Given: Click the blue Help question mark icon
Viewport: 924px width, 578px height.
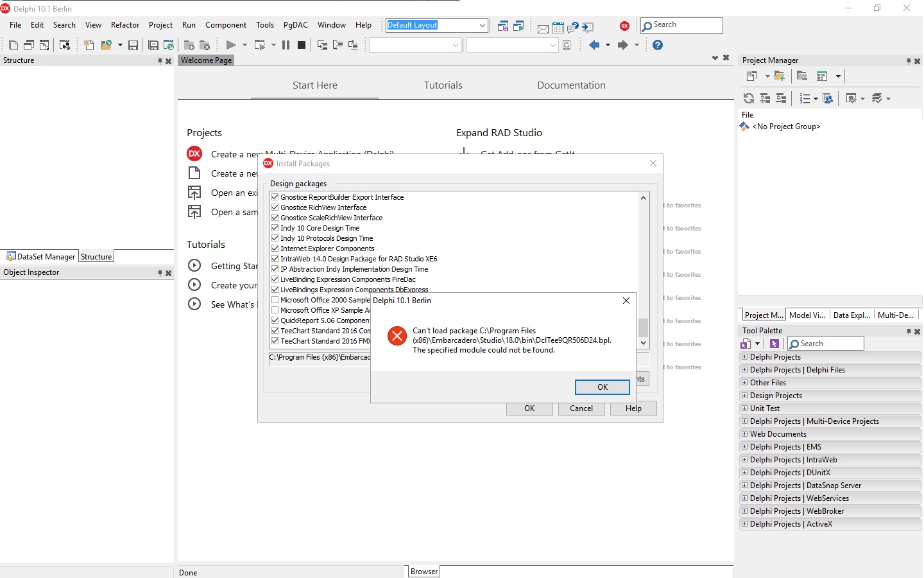Looking at the screenshot, I should (x=658, y=45).
